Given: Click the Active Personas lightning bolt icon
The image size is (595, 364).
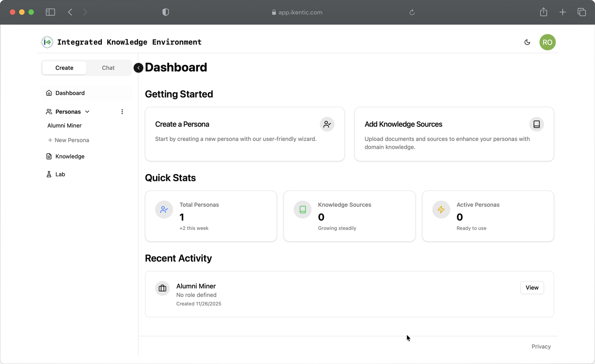Looking at the screenshot, I should [x=441, y=210].
